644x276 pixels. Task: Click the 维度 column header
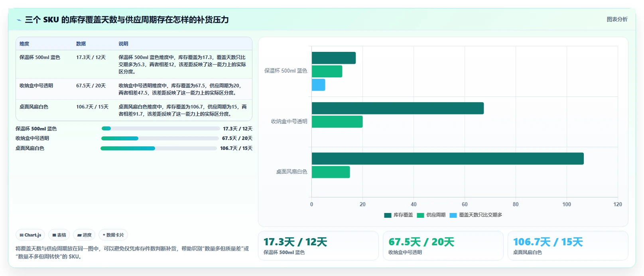(x=24, y=44)
